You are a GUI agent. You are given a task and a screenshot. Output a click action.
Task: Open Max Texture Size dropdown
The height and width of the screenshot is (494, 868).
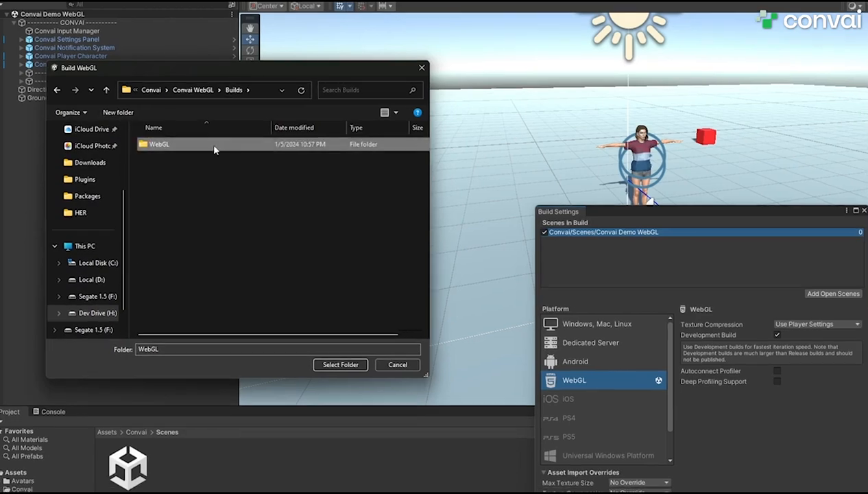point(638,483)
